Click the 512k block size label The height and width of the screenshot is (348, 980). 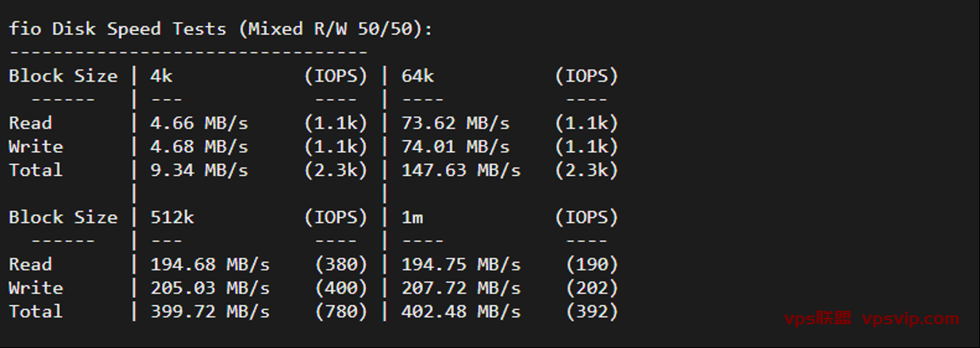point(172,217)
